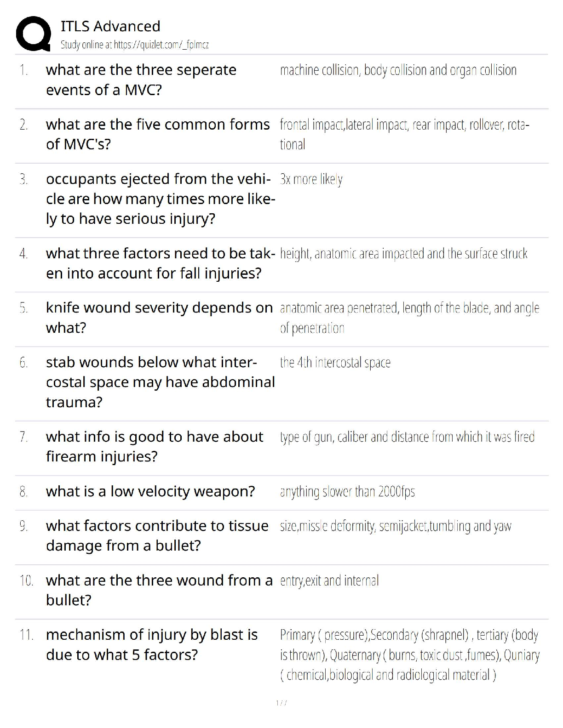The image size is (563, 728).
Task: Select the low velocity weapon question
Action: (x=150, y=491)
